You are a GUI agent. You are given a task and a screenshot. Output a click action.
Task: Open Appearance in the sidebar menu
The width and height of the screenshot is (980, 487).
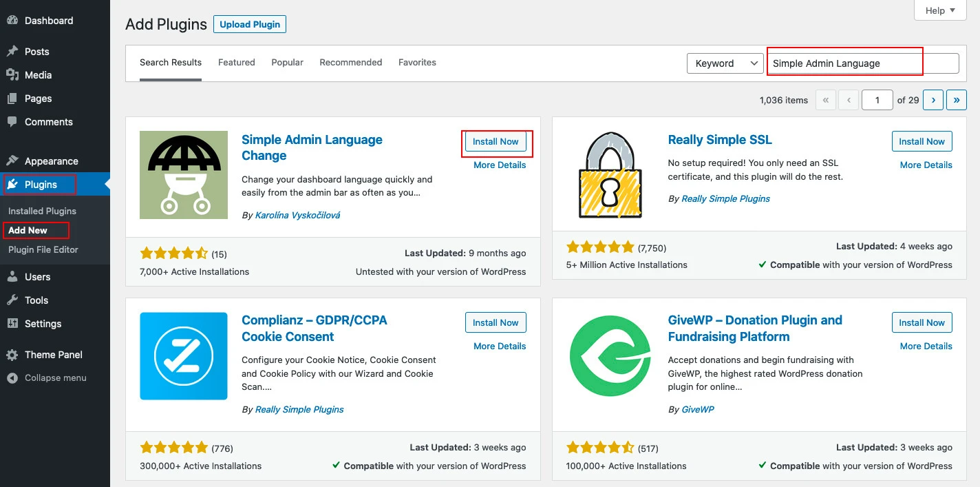52,161
